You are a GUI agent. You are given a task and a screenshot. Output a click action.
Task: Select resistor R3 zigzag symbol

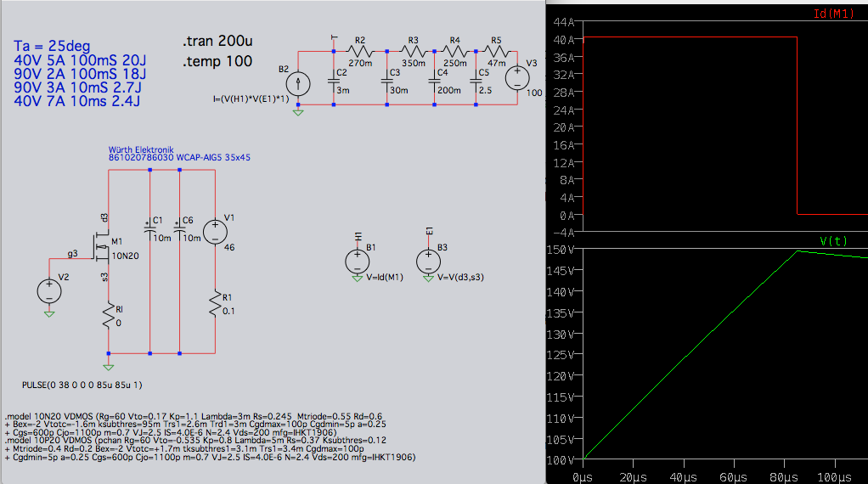click(414, 52)
